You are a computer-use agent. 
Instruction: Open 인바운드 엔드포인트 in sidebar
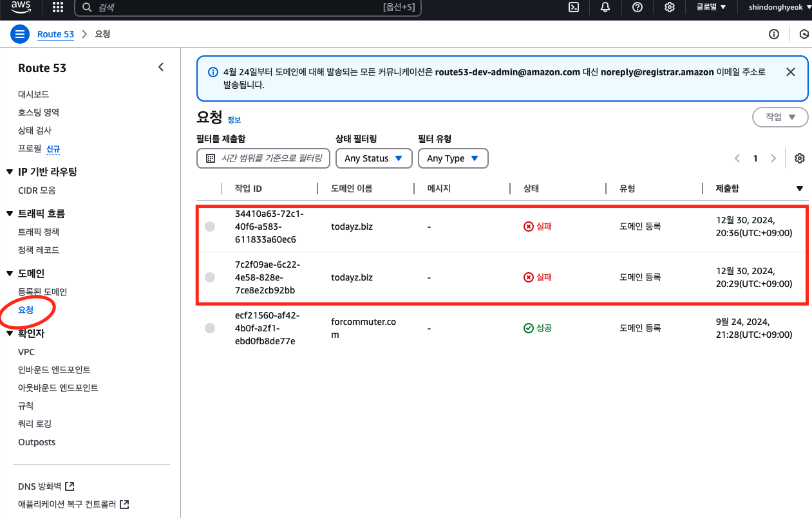point(54,370)
